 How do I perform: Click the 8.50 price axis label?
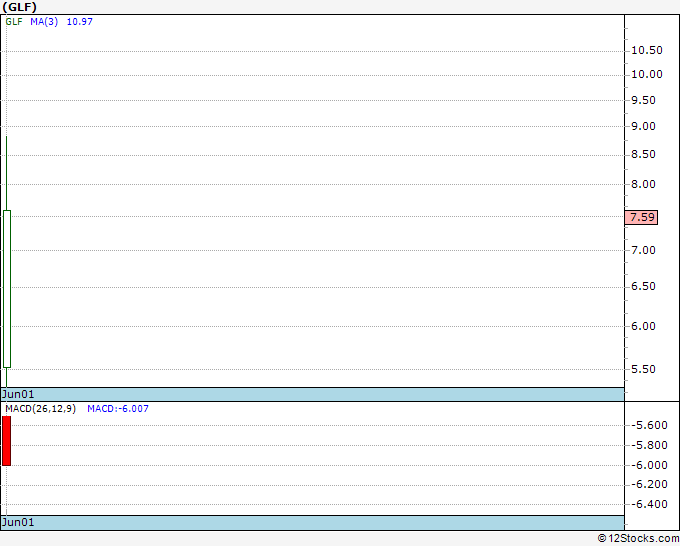click(643, 154)
